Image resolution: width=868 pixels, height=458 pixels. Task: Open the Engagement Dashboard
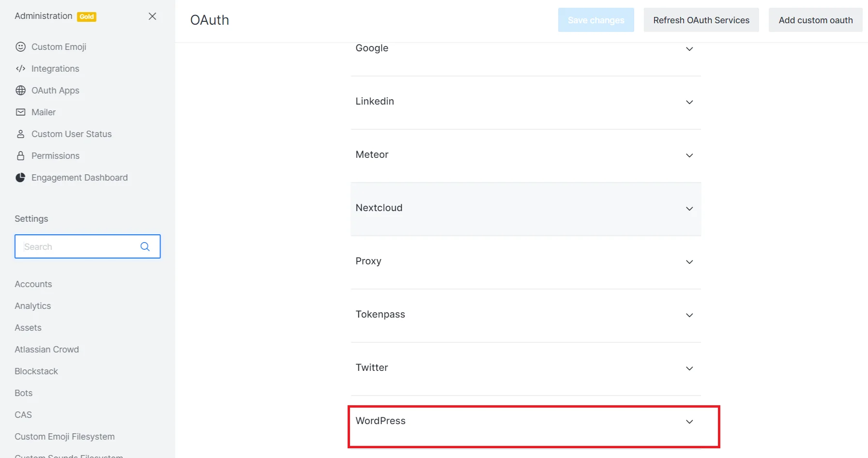coord(79,177)
